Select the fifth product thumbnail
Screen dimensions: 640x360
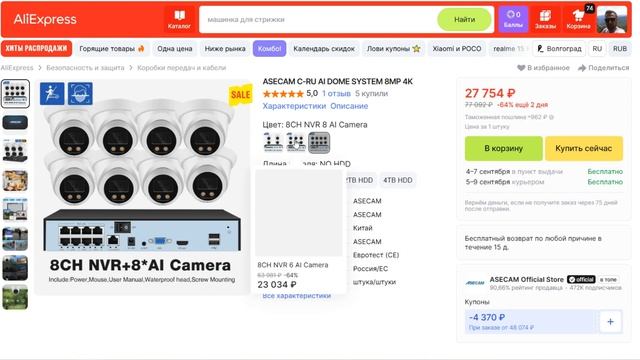[x=15, y=209]
